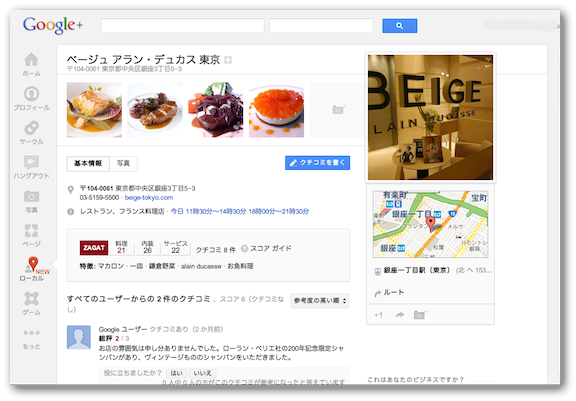Click the add-photo camera placeholder tile

click(338, 109)
